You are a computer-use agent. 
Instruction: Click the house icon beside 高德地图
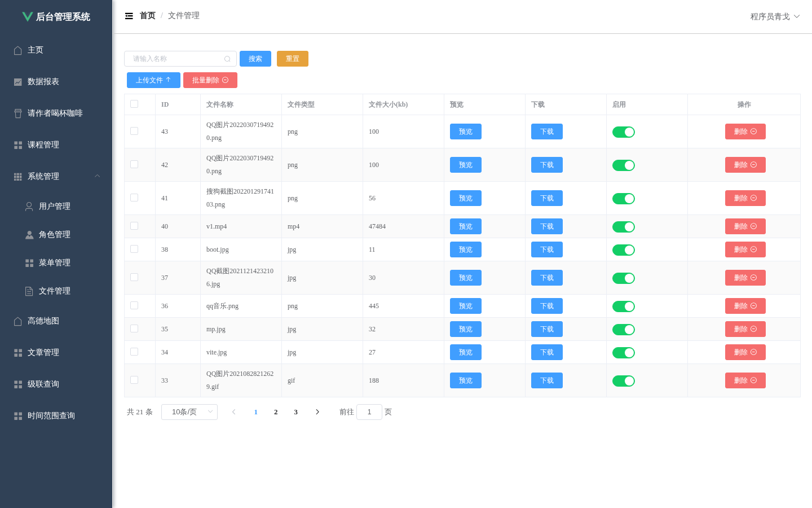[18, 321]
